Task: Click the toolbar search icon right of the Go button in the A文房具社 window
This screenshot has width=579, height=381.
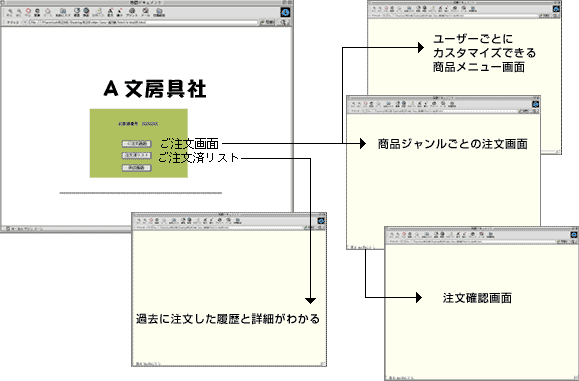Action: 283,22
